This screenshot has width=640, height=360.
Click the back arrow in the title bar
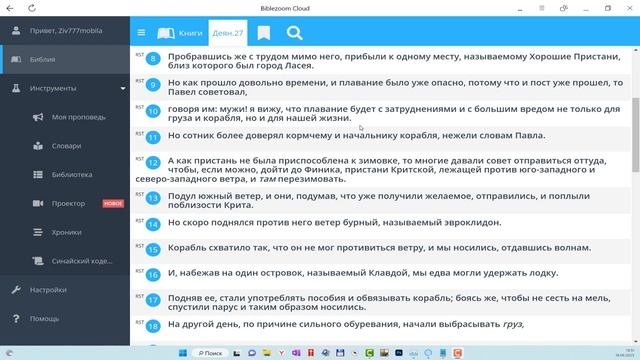(x=10, y=8)
